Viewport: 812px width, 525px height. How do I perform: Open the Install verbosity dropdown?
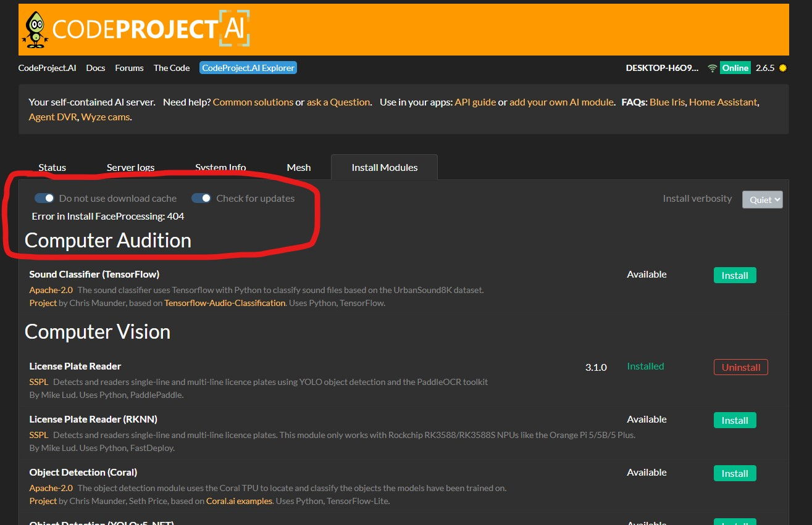click(763, 199)
